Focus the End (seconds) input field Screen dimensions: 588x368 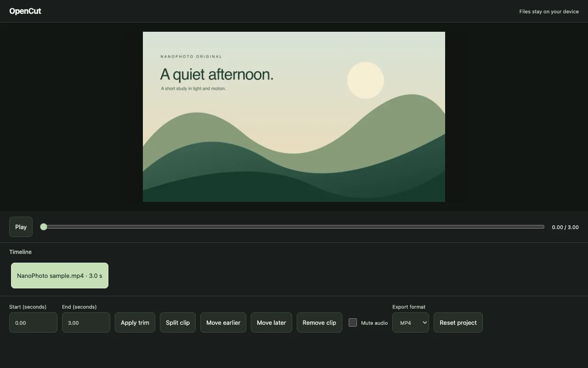point(86,322)
